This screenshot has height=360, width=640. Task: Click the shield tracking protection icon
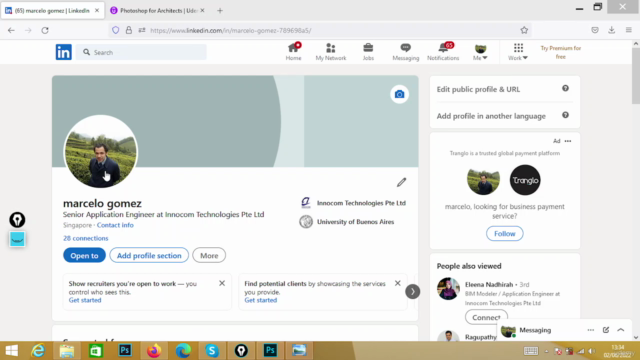[116, 30]
